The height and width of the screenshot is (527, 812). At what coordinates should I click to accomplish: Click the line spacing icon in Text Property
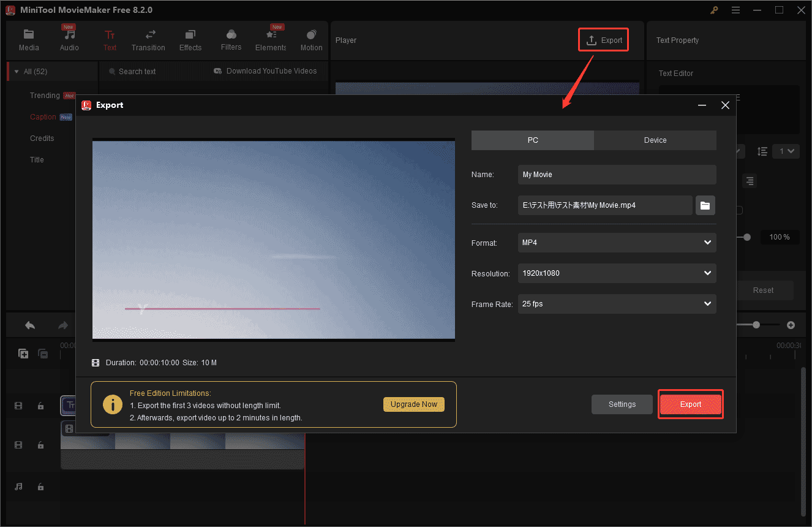click(x=762, y=151)
